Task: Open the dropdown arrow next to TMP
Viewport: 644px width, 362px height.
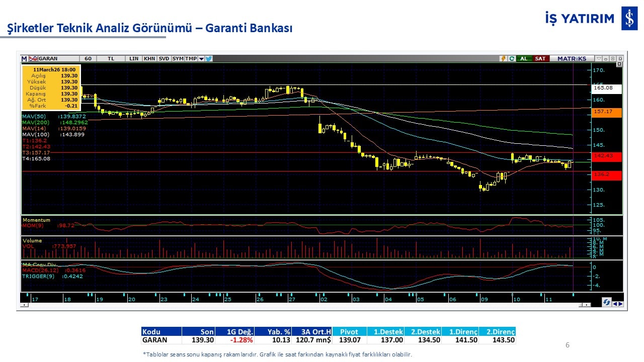Action: 201,59
